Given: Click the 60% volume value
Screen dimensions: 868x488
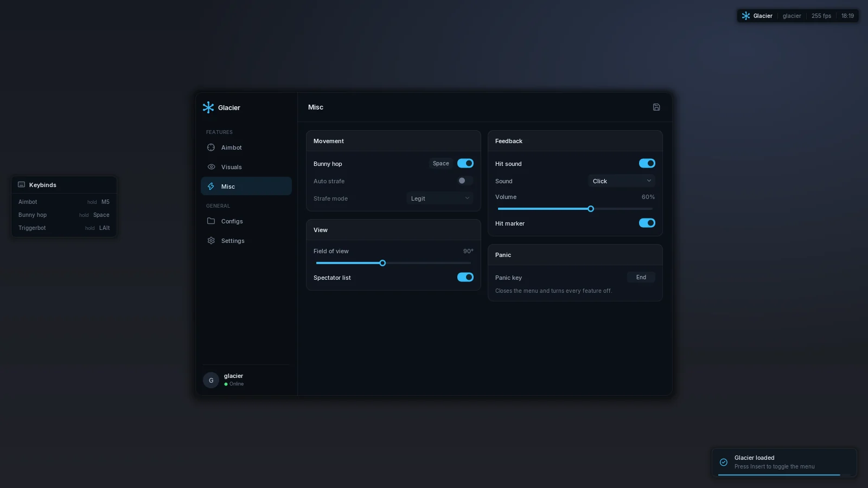Looking at the screenshot, I should [x=648, y=197].
